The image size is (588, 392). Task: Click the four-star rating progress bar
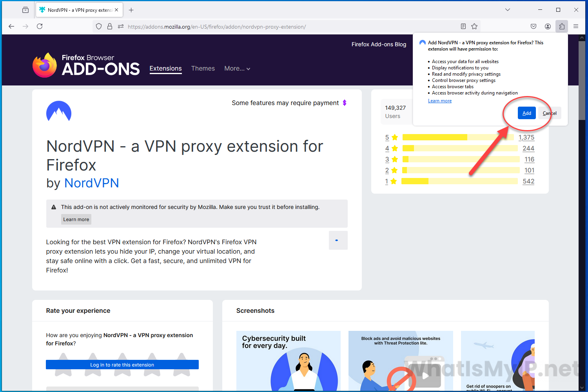tap(460, 148)
